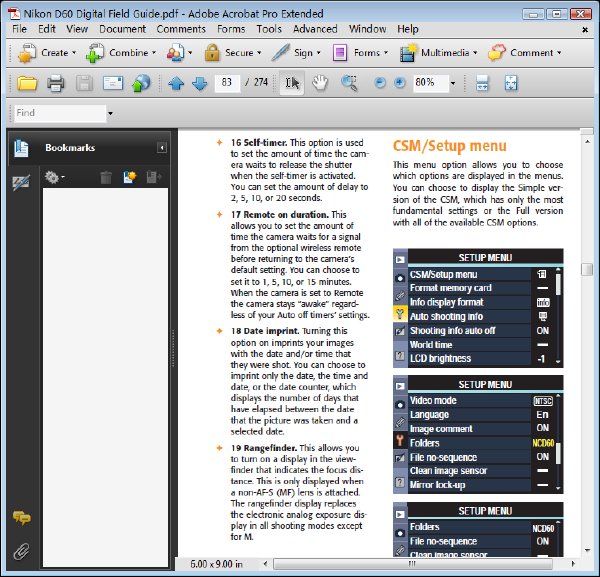Toggle the Select tool cursor

click(x=292, y=83)
